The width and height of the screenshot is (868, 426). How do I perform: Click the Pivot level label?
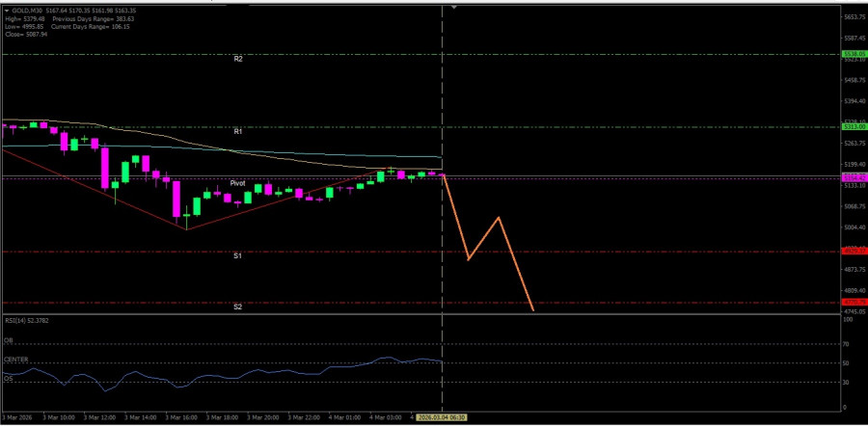[237, 182]
